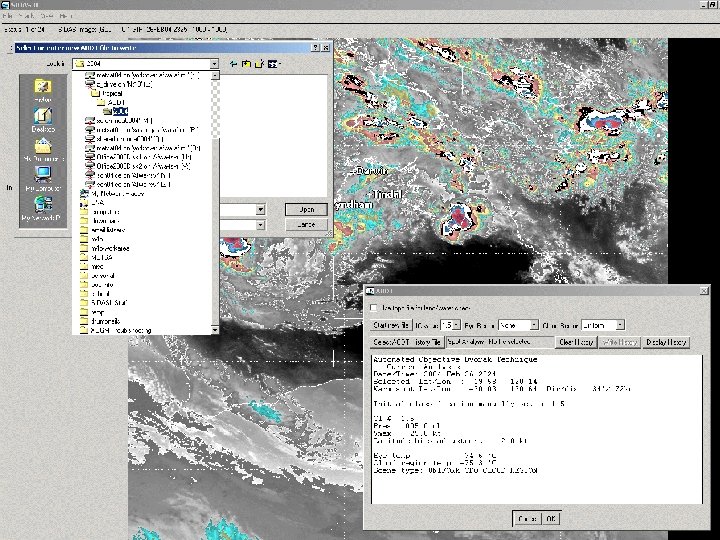Open the File menu in main window
The width and height of the screenshot is (720, 540).
[x=7, y=16]
